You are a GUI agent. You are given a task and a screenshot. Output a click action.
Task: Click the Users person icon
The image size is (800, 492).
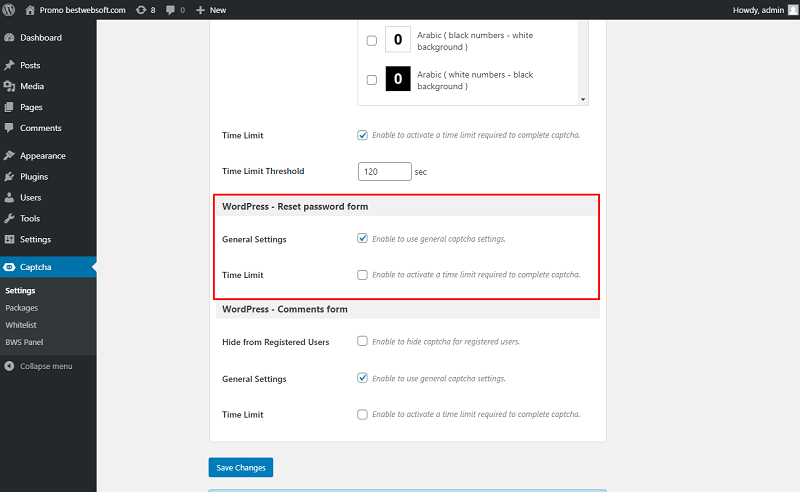coord(9,198)
